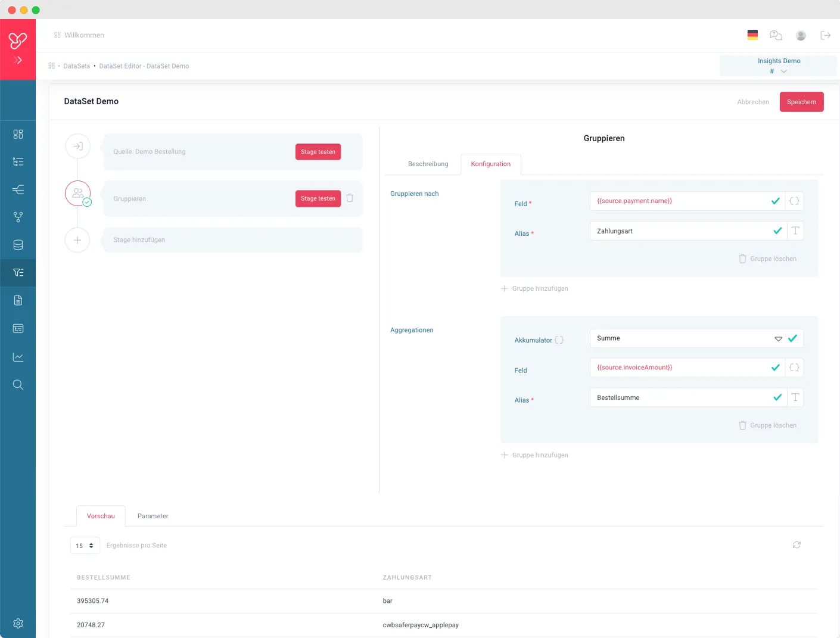Open the Akkumulator Summe dropdown
The width and height of the screenshot is (840, 638).
696,338
